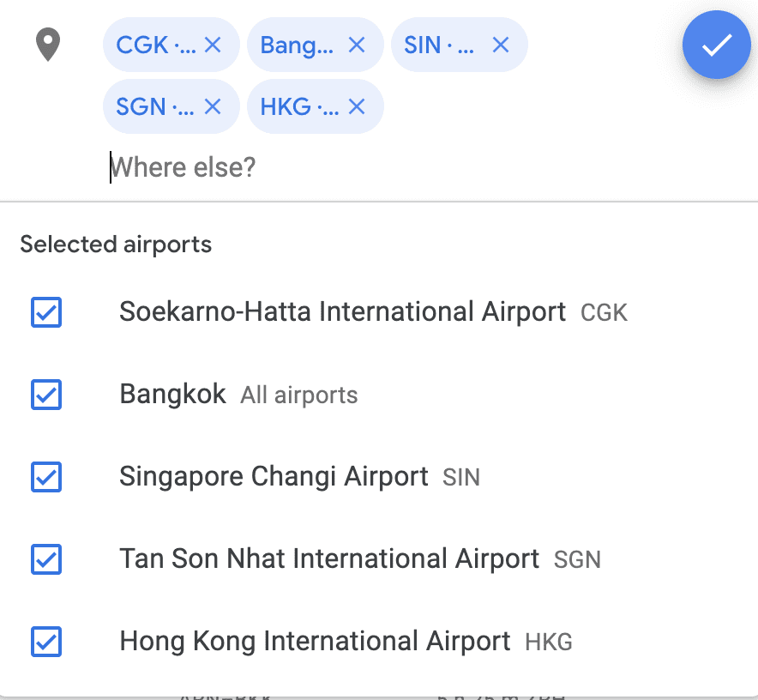Select the SIN chip label

click(x=439, y=45)
